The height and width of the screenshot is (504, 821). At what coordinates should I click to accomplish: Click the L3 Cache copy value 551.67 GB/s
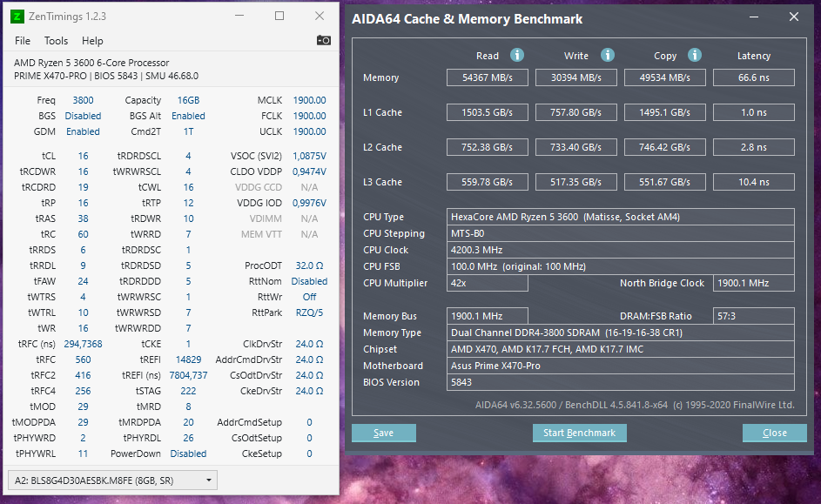665,182
